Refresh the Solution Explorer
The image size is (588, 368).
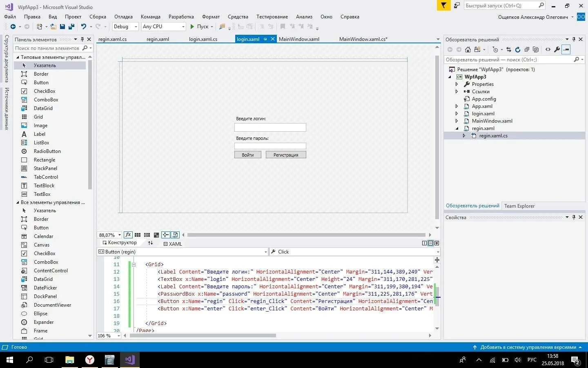click(x=518, y=49)
